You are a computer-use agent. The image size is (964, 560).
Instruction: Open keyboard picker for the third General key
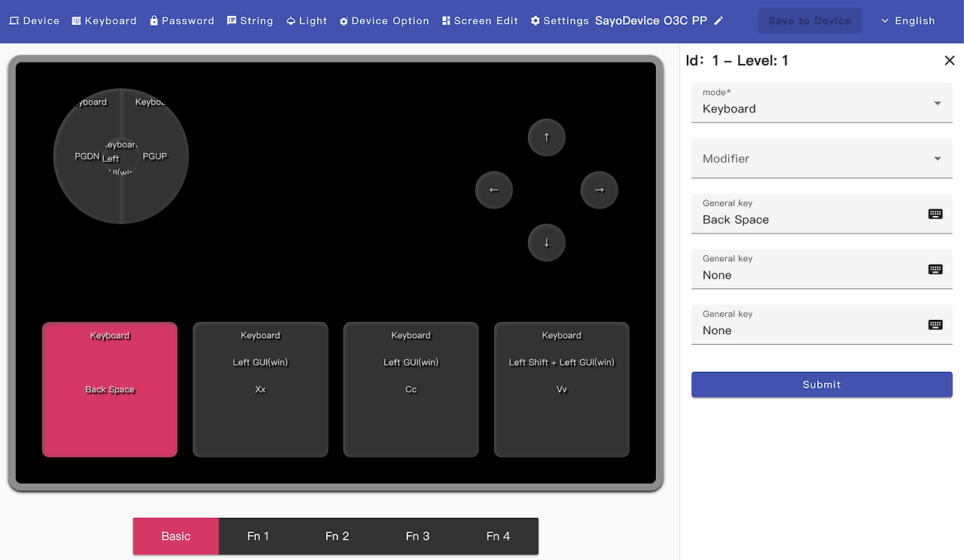[x=935, y=325]
